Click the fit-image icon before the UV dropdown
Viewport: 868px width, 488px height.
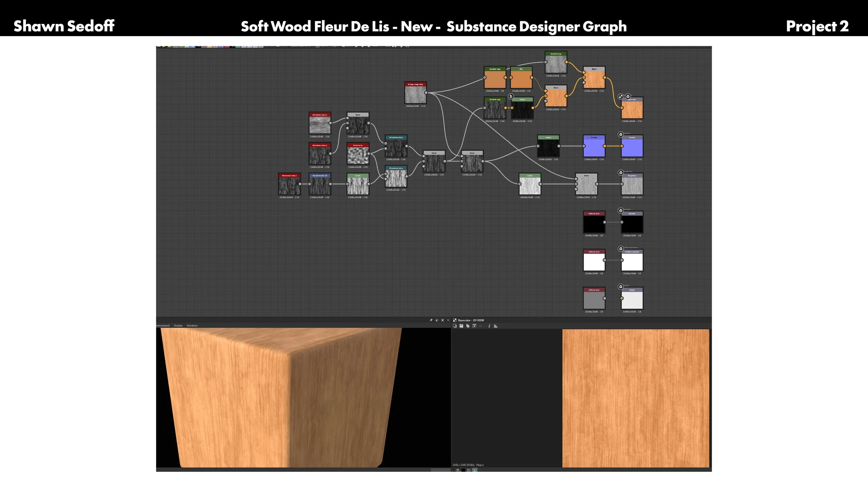(x=474, y=326)
